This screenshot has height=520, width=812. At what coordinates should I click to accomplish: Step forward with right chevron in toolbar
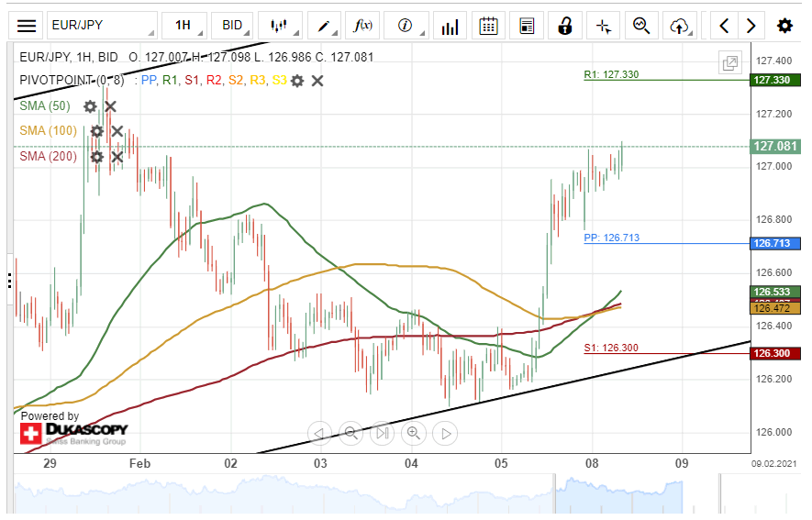tap(751, 26)
